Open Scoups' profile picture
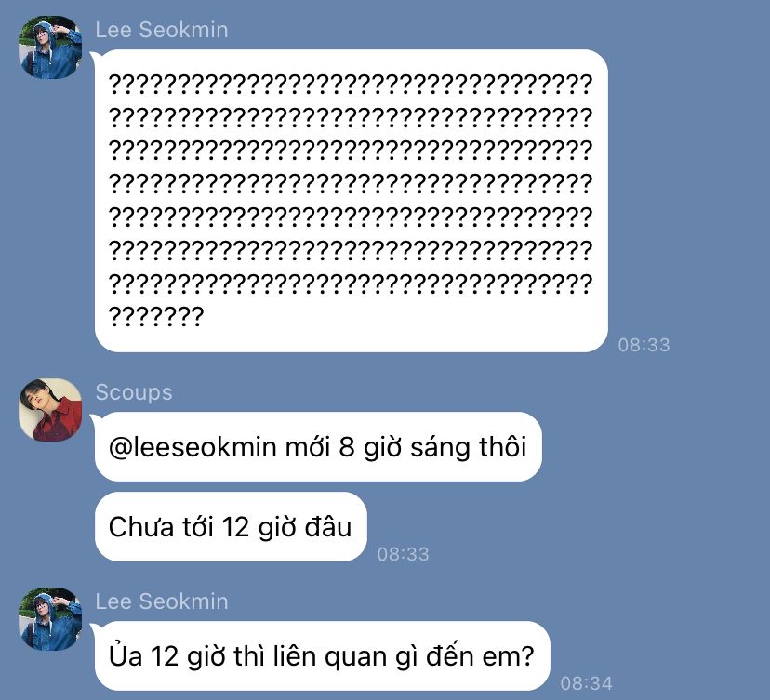 [50, 409]
